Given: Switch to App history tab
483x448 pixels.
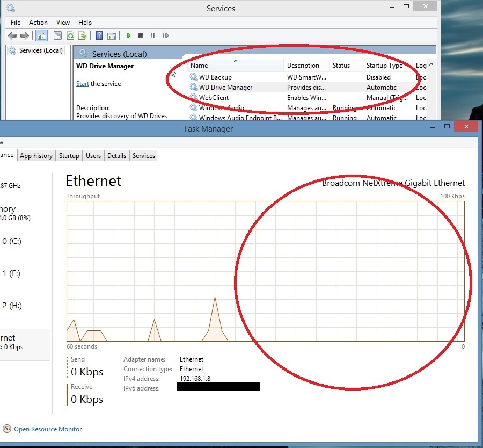Looking at the screenshot, I should (x=36, y=156).
